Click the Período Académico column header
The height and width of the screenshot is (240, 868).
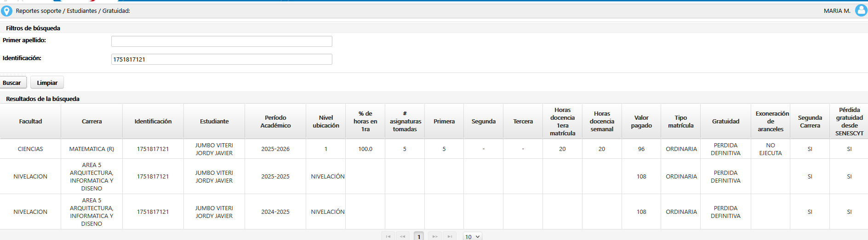[275, 121]
